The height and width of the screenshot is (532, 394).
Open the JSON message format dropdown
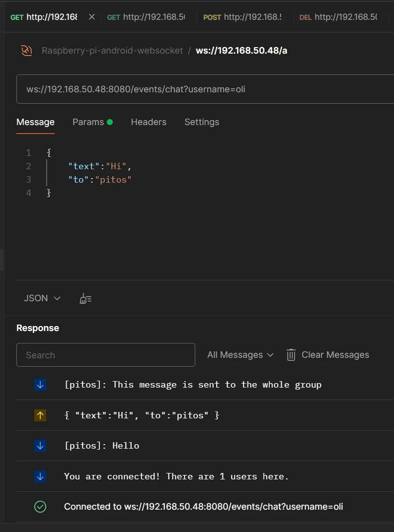coord(42,298)
